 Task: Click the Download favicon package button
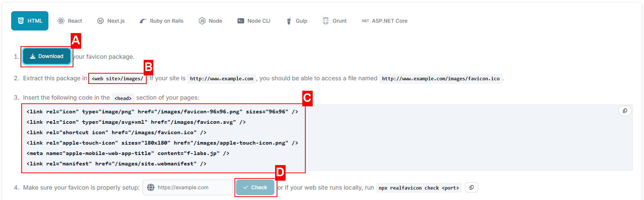[47, 57]
